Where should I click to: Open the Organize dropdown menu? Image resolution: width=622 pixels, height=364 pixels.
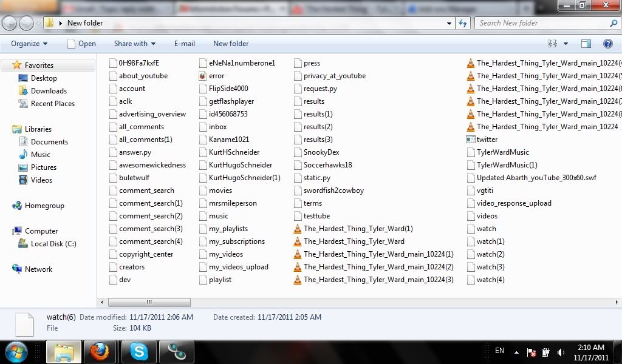[x=29, y=44]
